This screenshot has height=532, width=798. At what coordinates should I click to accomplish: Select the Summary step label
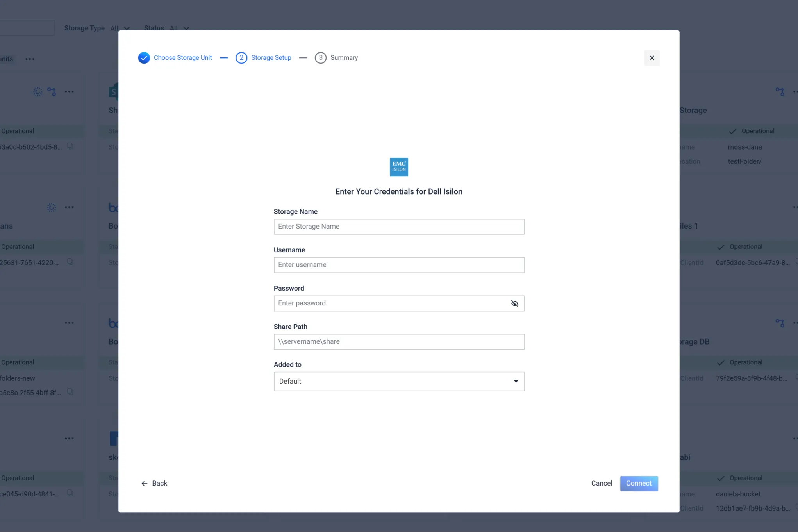[344, 58]
